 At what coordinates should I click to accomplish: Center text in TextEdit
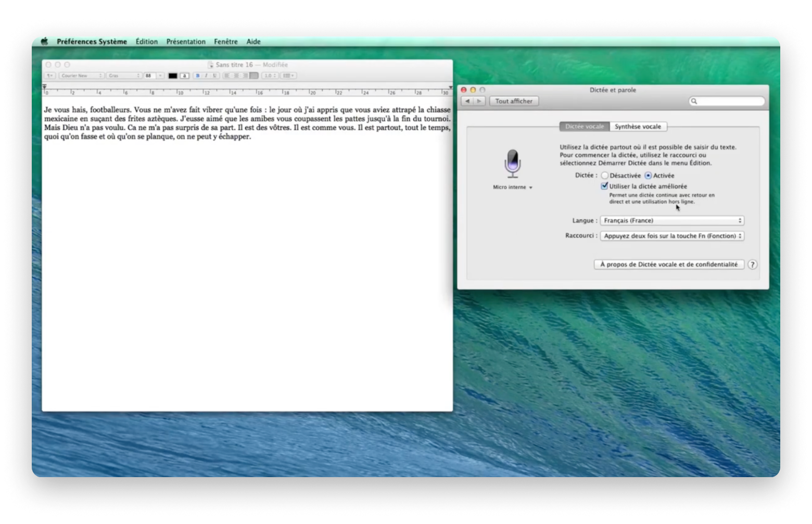coord(236,76)
